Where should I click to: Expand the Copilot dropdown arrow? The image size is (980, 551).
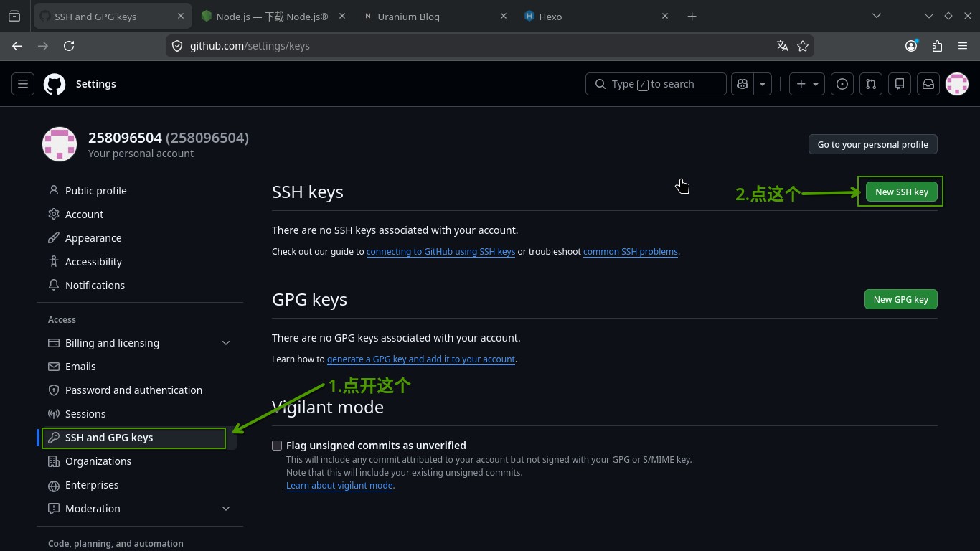point(763,84)
